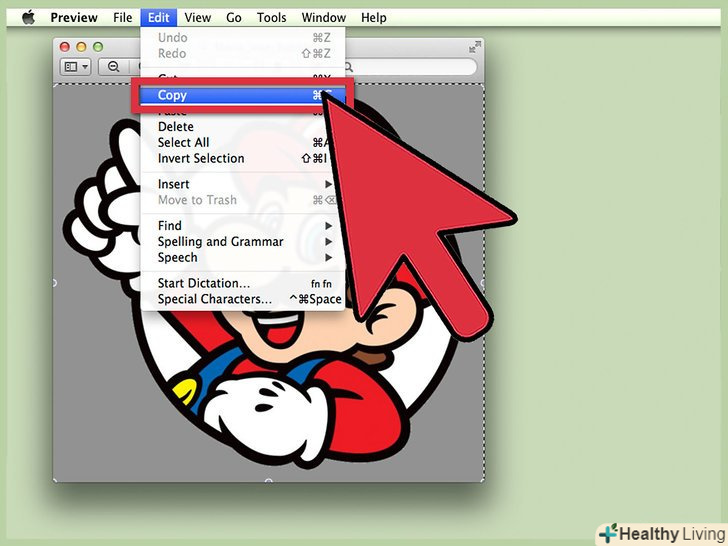Image resolution: width=728 pixels, height=546 pixels.
Task: Open the Go menu
Action: click(x=234, y=18)
